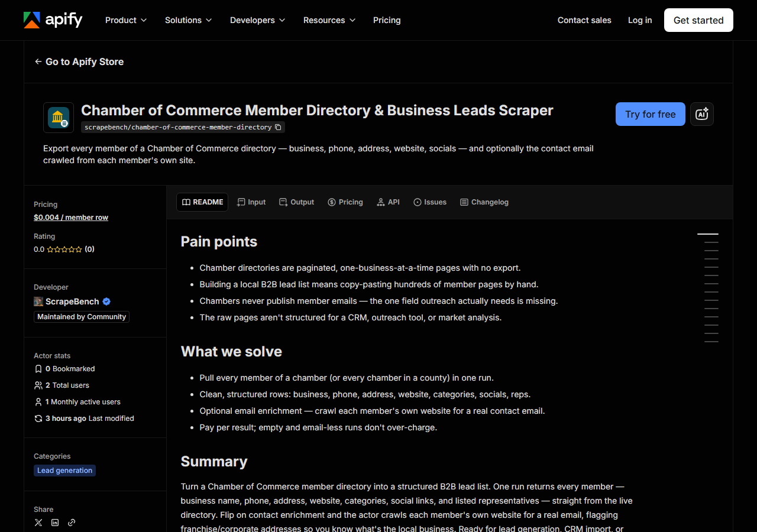The height and width of the screenshot is (532, 757).
Task: Click the bookmark icon beside Bookmarked
Action: [x=38, y=369]
